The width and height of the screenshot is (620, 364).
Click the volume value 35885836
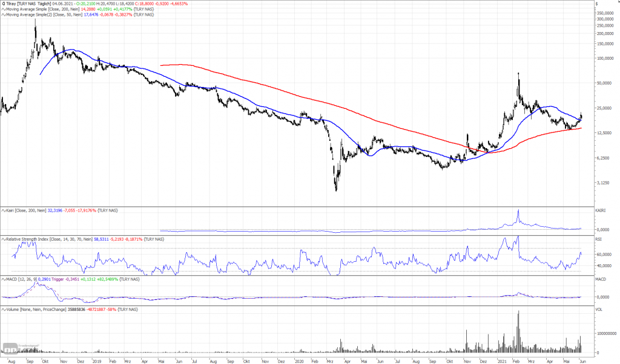click(x=77, y=310)
